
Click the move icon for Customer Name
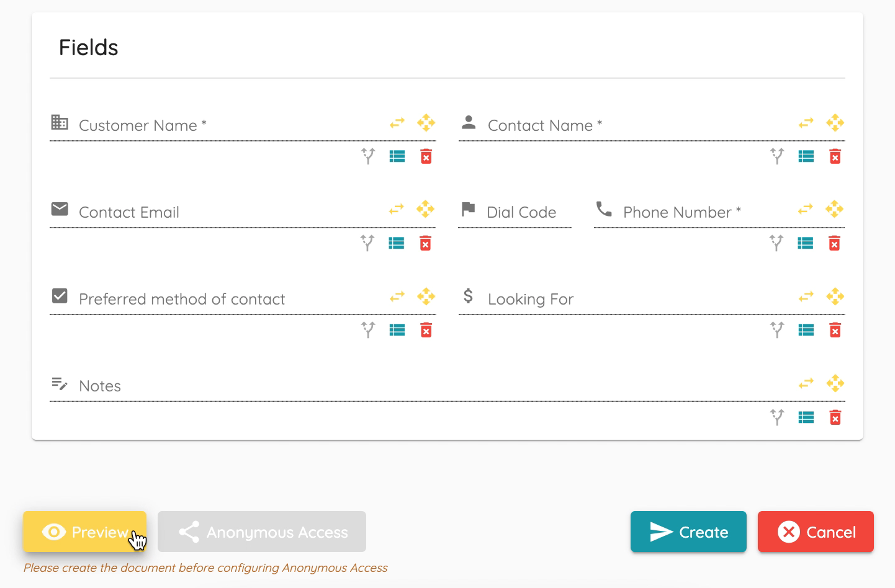pos(426,123)
